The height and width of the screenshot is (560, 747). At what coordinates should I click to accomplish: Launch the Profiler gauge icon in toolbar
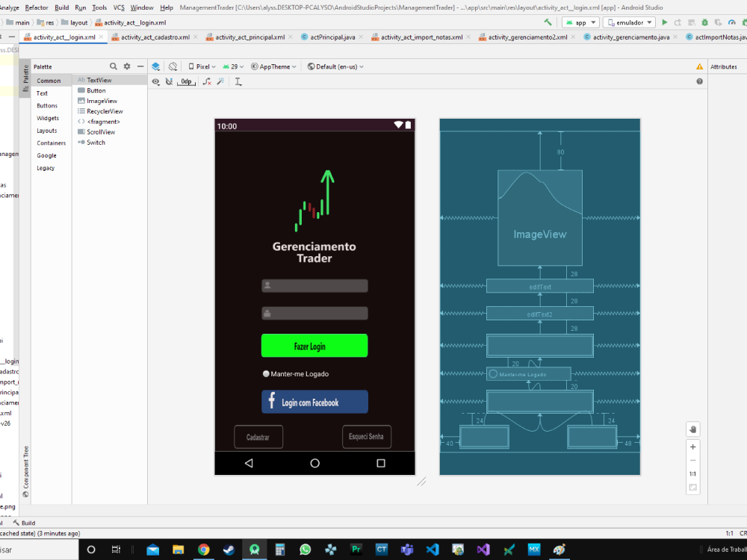[x=731, y=22]
